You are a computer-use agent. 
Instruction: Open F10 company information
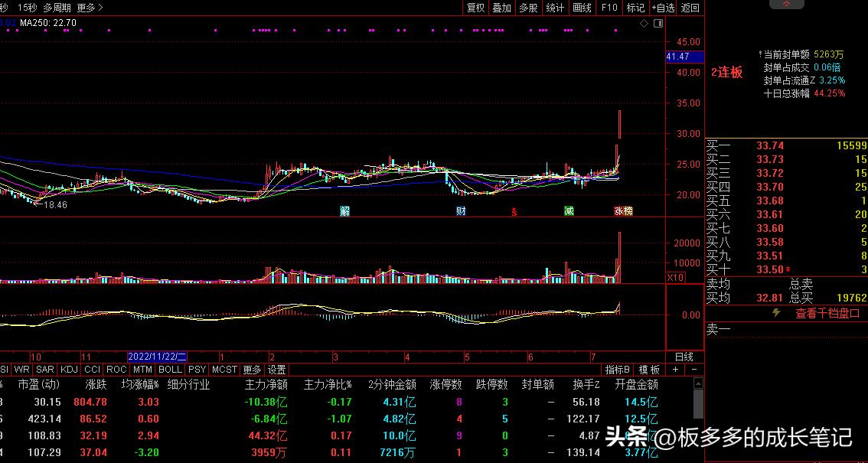tap(609, 8)
